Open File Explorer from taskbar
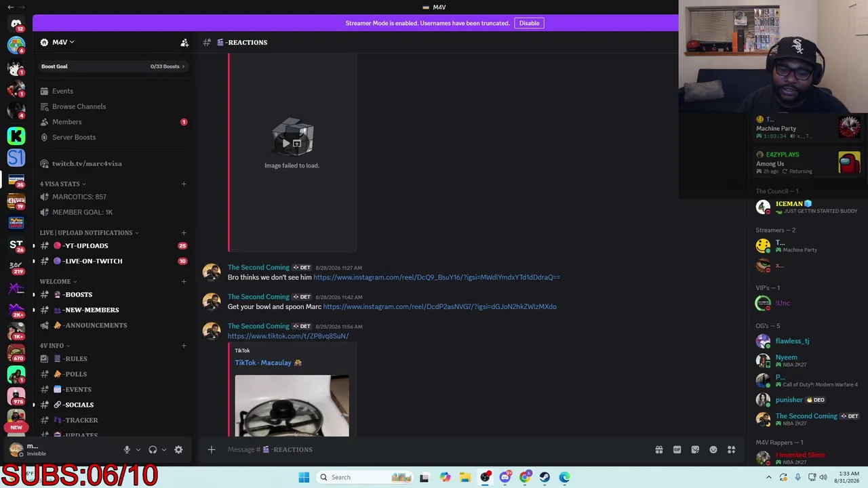 465,477
